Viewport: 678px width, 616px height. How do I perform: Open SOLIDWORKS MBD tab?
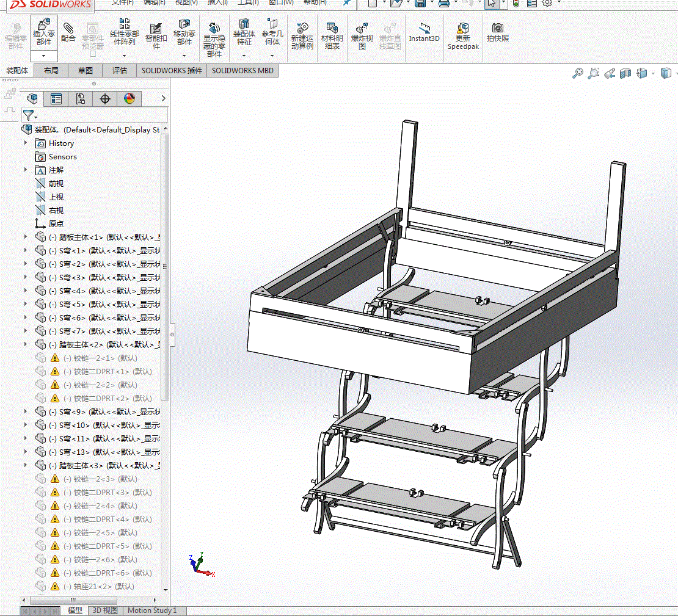tap(242, 70)
